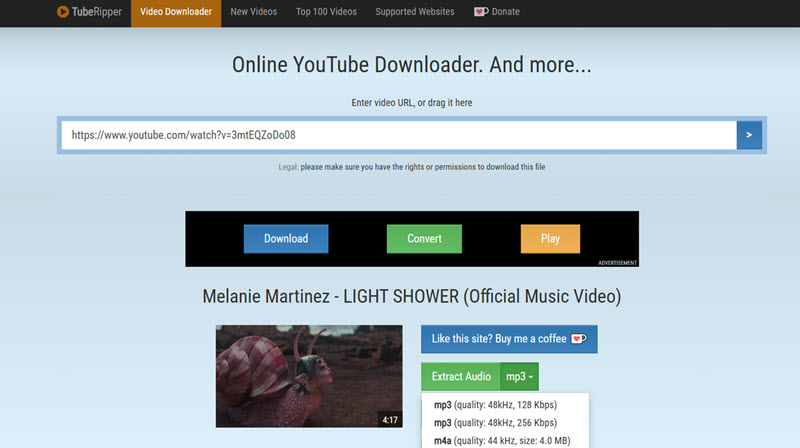Submit URL with the arrow button
Viewport: 800px width, 448px height.
tap(749, 135)
